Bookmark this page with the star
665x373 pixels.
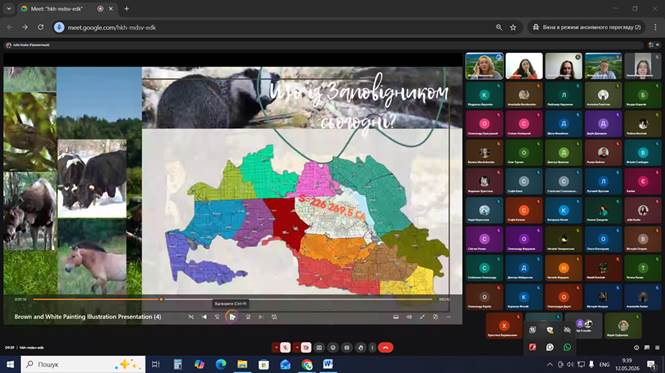tap(513, 27)
